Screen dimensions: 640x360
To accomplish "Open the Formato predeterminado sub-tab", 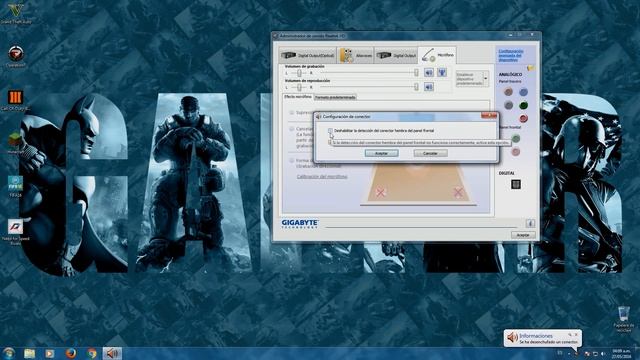I will coord(335,97).
